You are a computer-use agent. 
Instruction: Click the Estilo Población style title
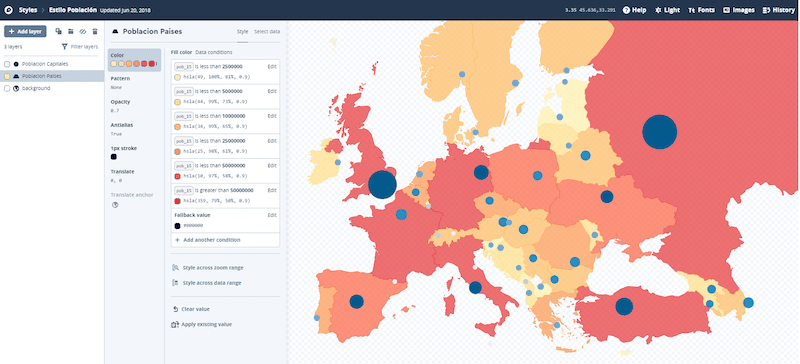73,10
